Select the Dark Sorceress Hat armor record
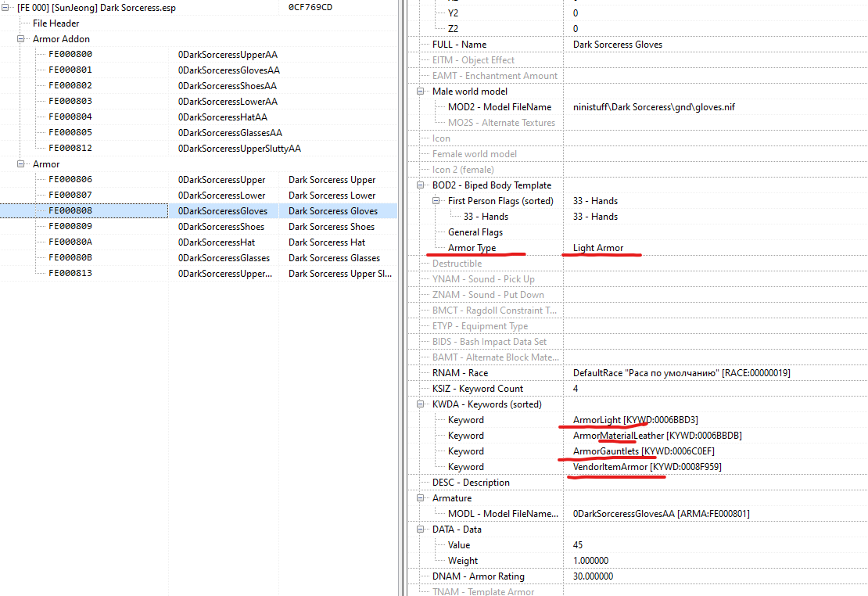Image resolution: width=868 pixels, height=596 pixels. click(198, 242)
